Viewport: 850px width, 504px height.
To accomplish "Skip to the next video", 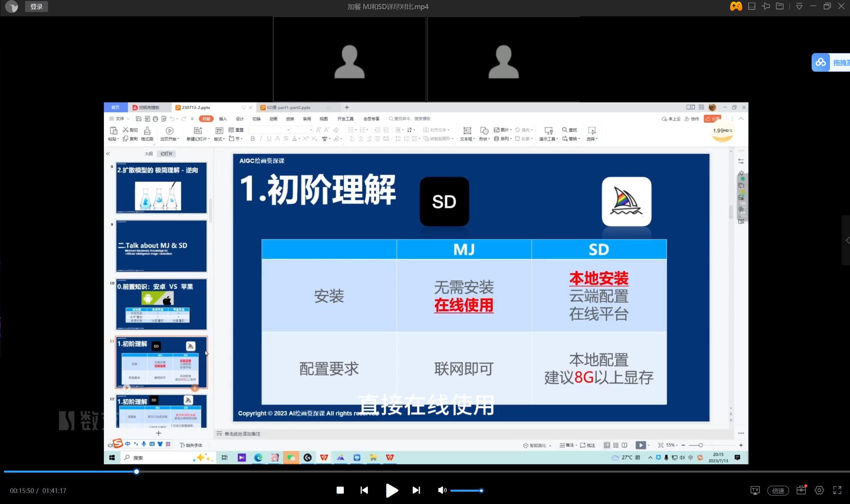I will pos(416,490).
